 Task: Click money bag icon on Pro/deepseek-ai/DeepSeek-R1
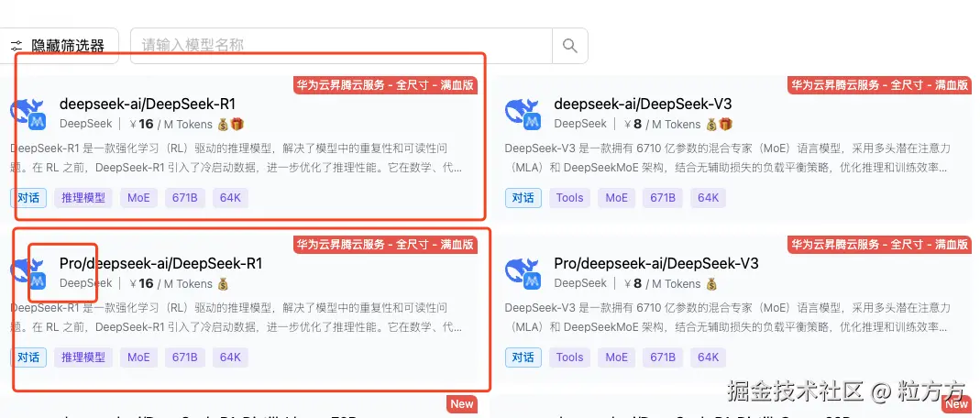223,283
